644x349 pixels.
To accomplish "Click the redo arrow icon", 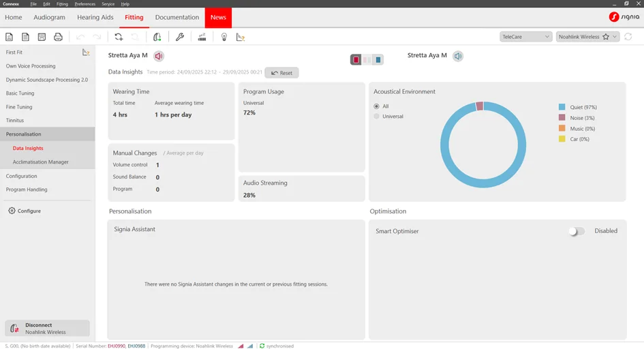I will 97,37.
